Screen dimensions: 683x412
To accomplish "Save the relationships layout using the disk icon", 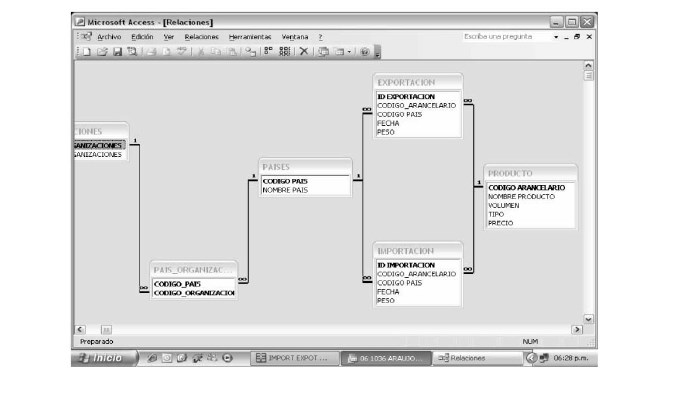I will pos(117,51).
